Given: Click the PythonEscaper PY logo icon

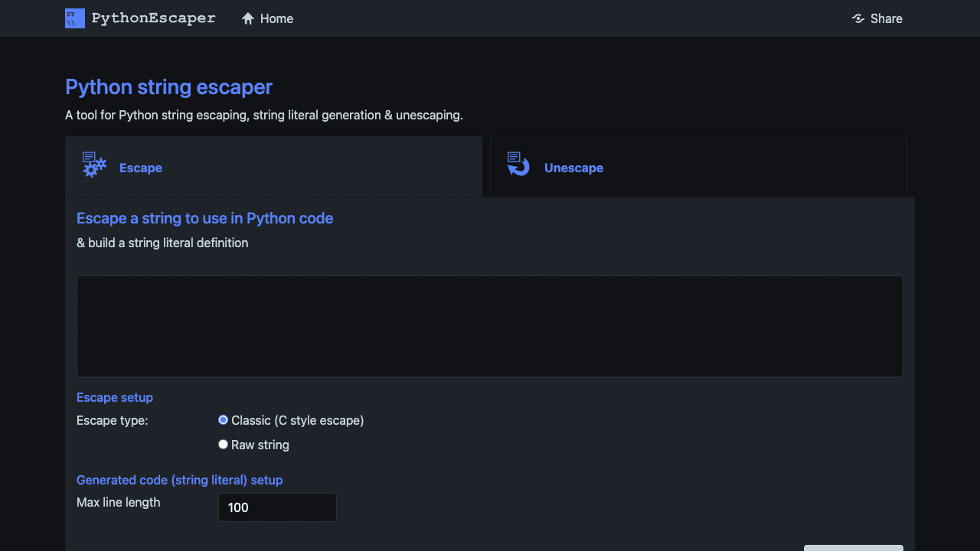Looking at the screenshot, I should [x=74, y=18].
